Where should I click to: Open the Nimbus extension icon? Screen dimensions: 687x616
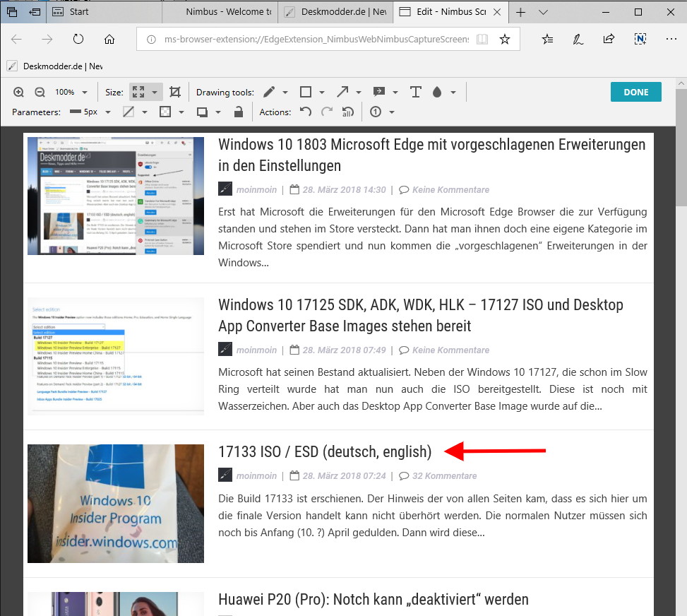coord(640,40)
